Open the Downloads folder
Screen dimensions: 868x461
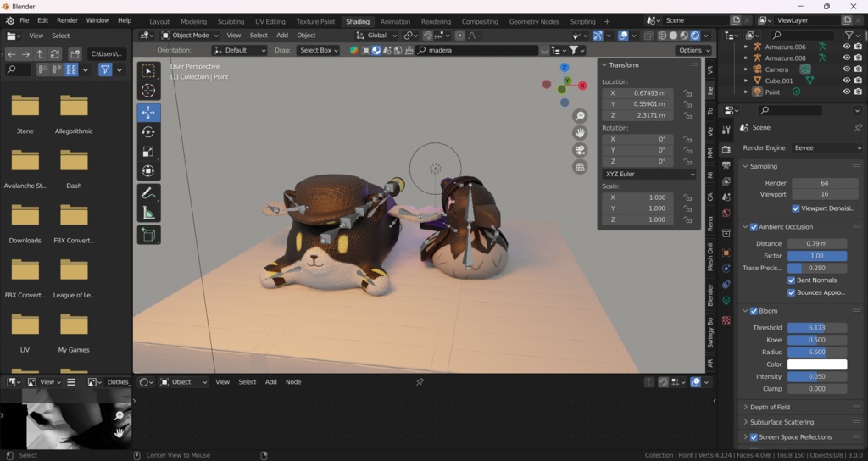point(25,224)
